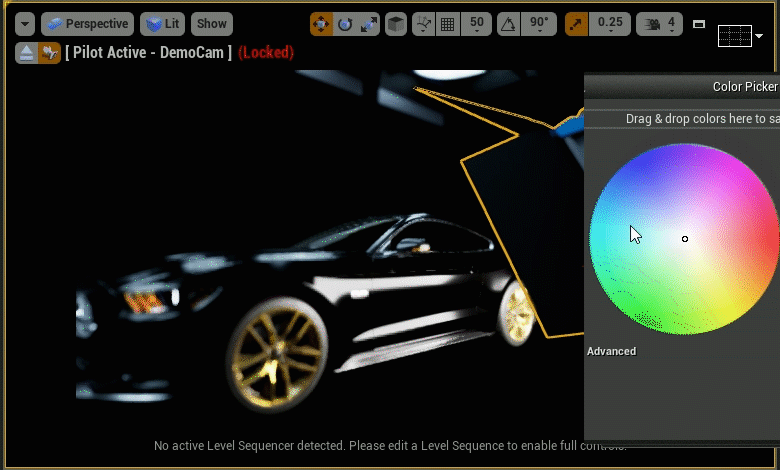This screenshot has height=470, width=780.
Task: Click the eject pilot mode icon
Action: (26, 52)
